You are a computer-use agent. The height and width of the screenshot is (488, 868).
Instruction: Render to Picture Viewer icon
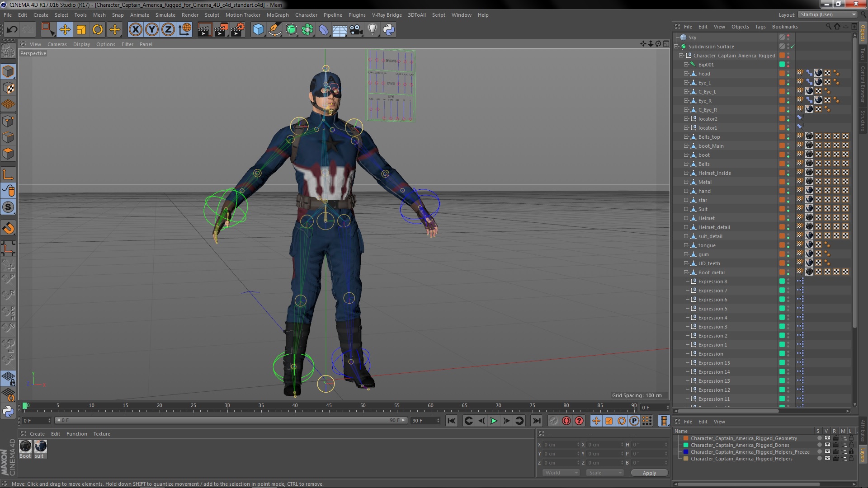[221, 30]
